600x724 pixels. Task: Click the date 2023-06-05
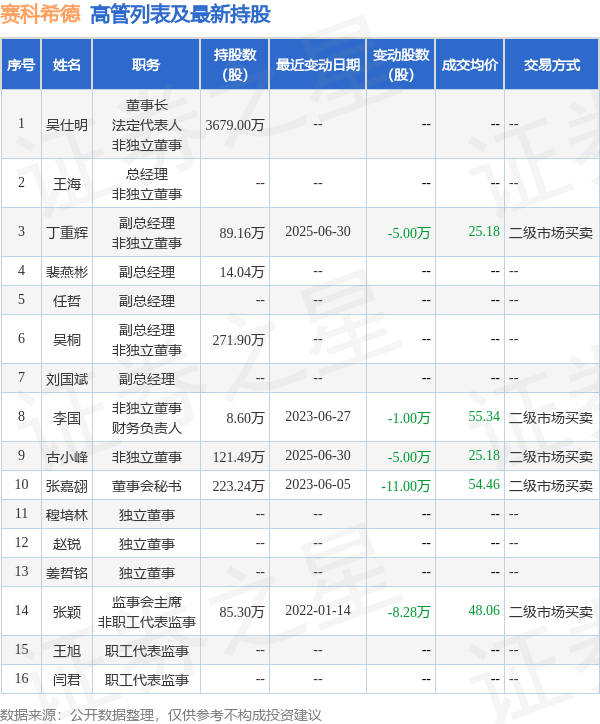tap(318, 485)
